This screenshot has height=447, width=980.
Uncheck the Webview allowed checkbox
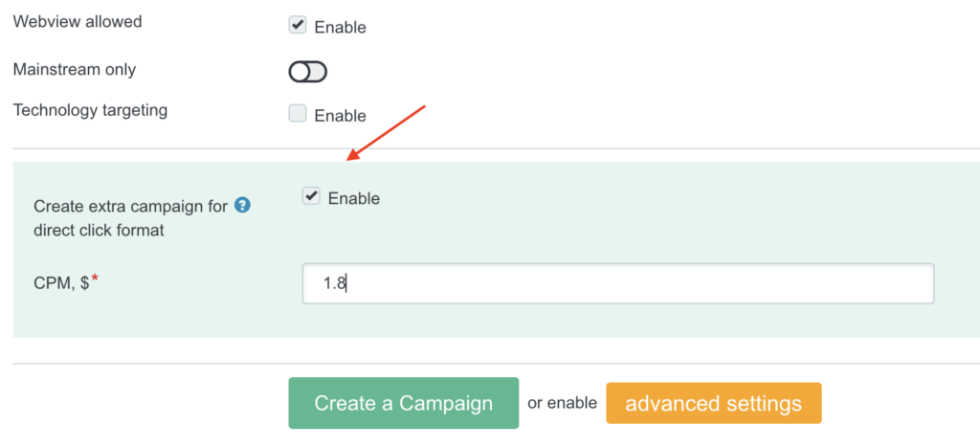[x=298, y=26]
